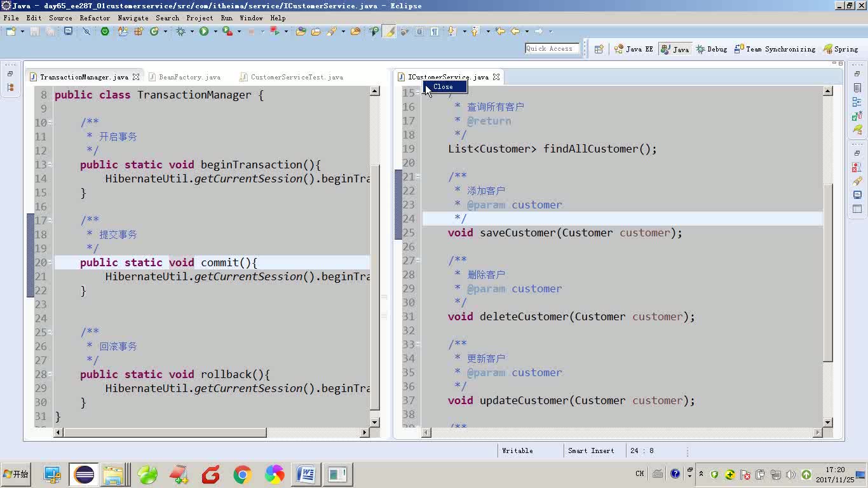Open the New wizard dropdown arrow
The image size is (868, 488).
coord(22,31)
